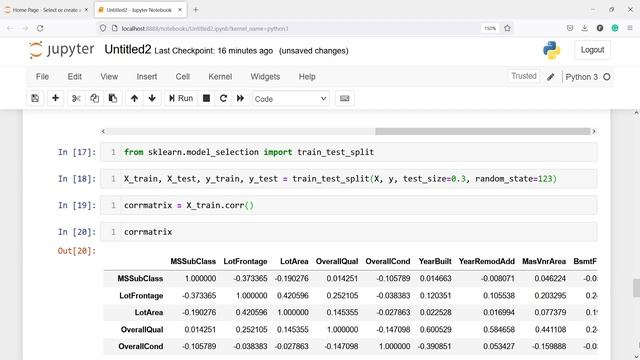Copy selected cells icon
The height and width of the screenshot is (360, 640).
tap(94, 98)
